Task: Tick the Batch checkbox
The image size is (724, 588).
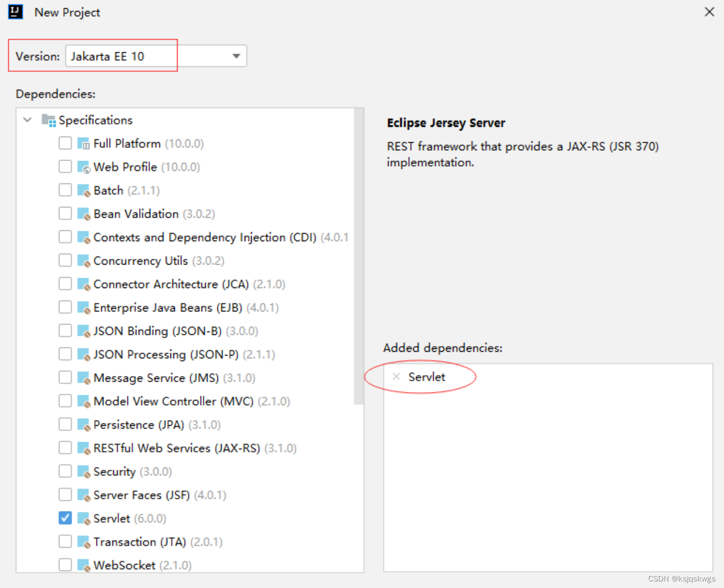Action: coord(65,190)
